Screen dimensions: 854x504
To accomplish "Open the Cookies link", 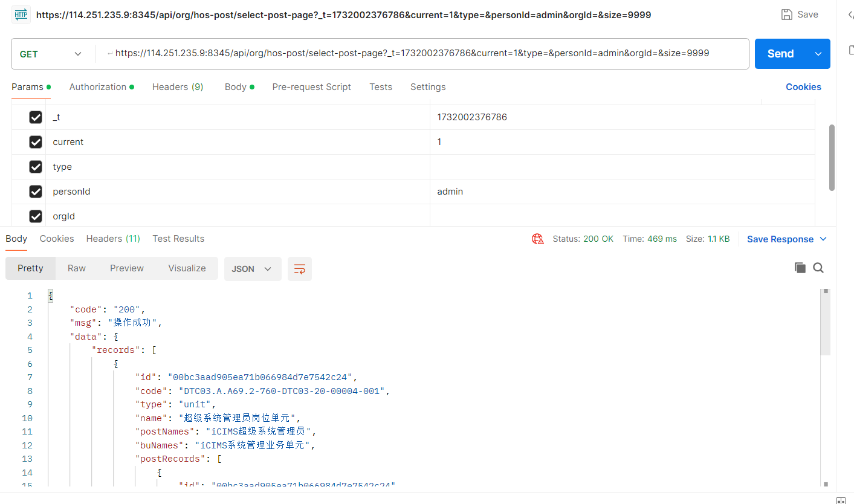I will pos(803,87).
